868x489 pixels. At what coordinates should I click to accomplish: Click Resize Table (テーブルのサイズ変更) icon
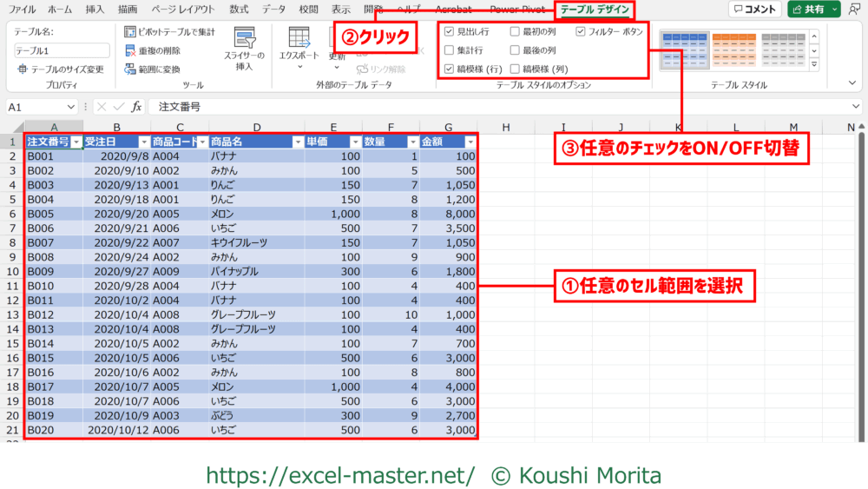click(23, 69)
